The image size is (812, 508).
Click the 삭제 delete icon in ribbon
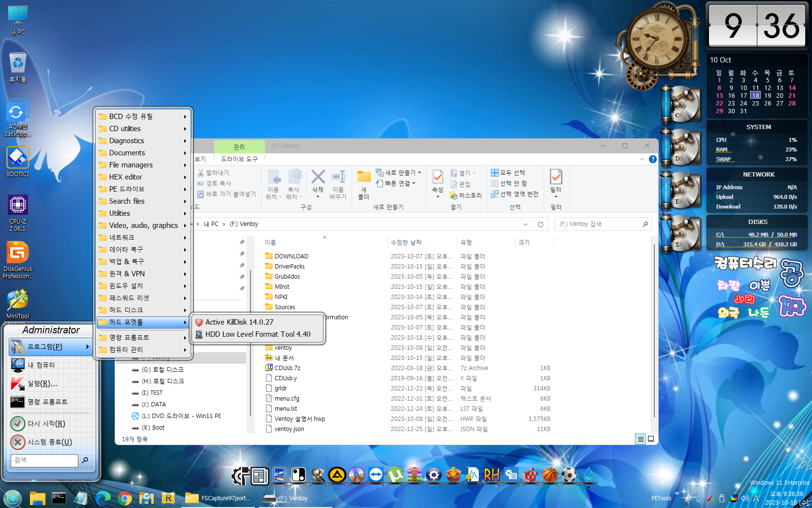point(318,183)
